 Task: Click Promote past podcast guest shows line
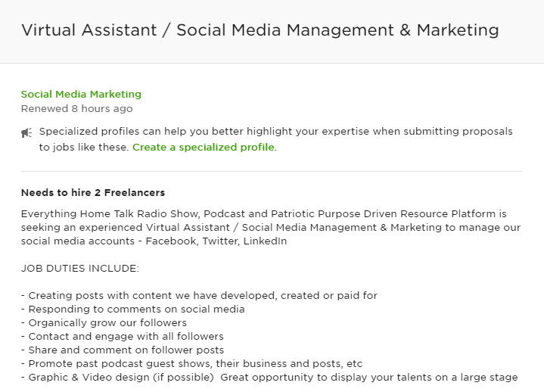pyautogui.click(x=191, y=363)
